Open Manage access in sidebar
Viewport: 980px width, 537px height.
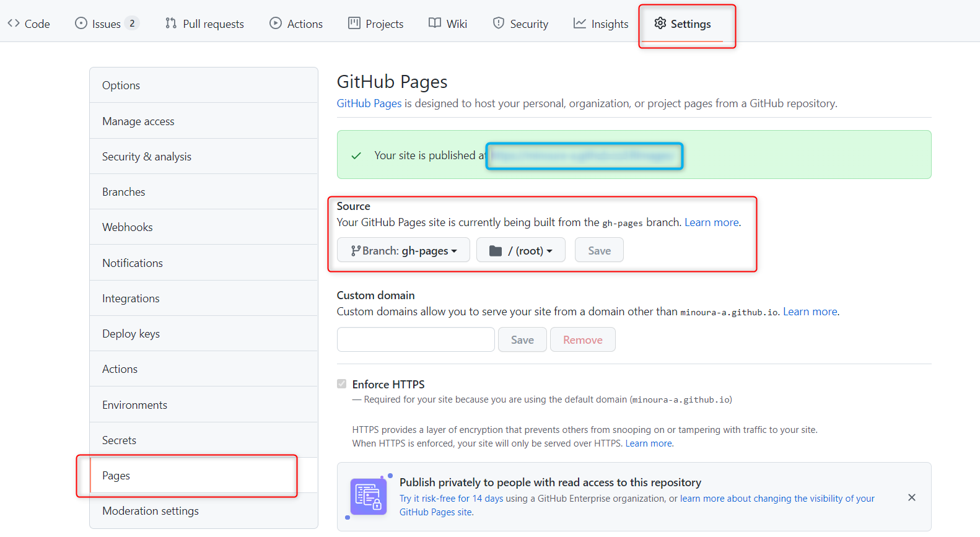[x=204, y=121]
